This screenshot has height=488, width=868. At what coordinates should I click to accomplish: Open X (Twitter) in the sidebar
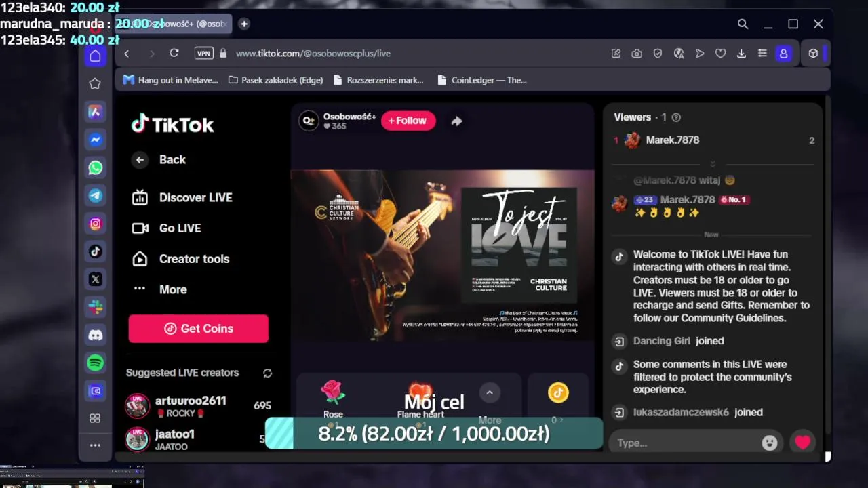(x=95, y=279)
